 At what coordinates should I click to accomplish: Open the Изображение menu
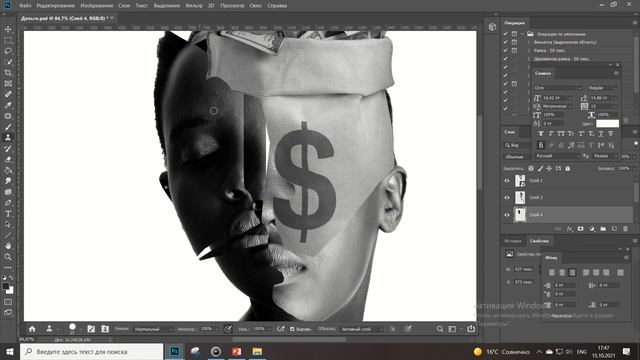click(x=97, y=6)
